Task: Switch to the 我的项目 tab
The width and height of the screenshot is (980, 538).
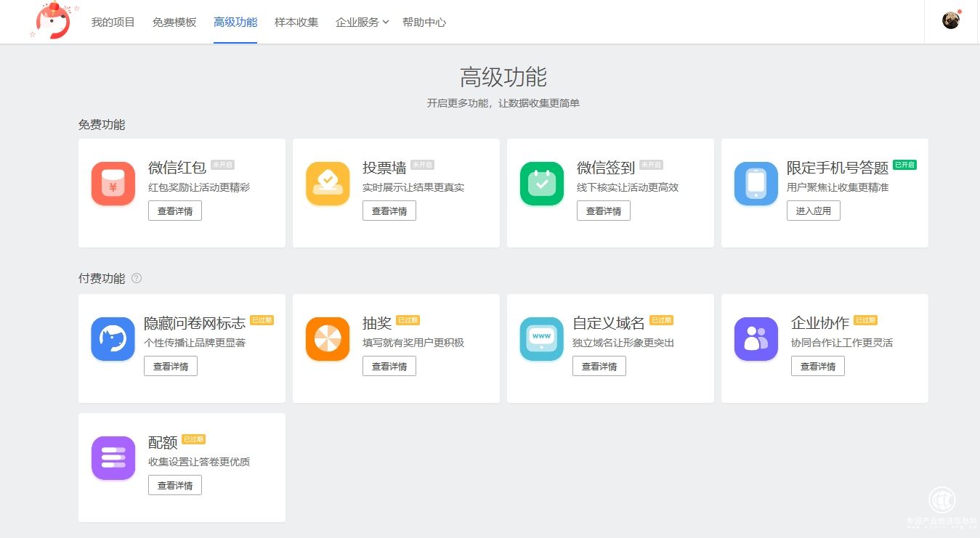Action: [112, 22]
